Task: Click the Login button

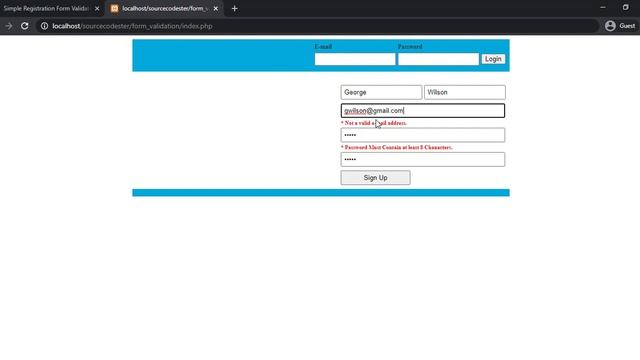Action: [493, 59]
